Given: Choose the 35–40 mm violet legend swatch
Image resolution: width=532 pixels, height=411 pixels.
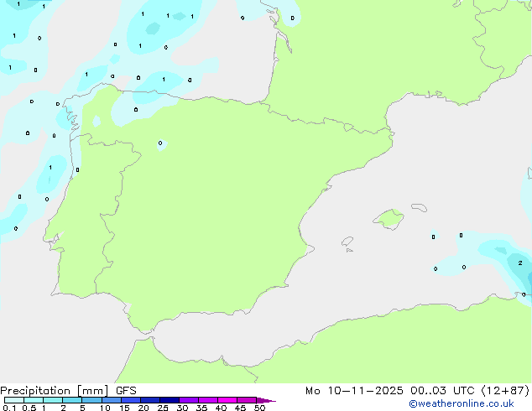Looking at the screenshot, I should [x=208, y=400].
